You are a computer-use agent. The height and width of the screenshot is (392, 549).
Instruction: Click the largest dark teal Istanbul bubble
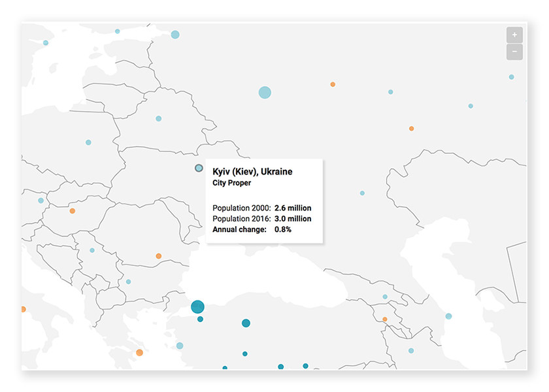click(197, 307)
